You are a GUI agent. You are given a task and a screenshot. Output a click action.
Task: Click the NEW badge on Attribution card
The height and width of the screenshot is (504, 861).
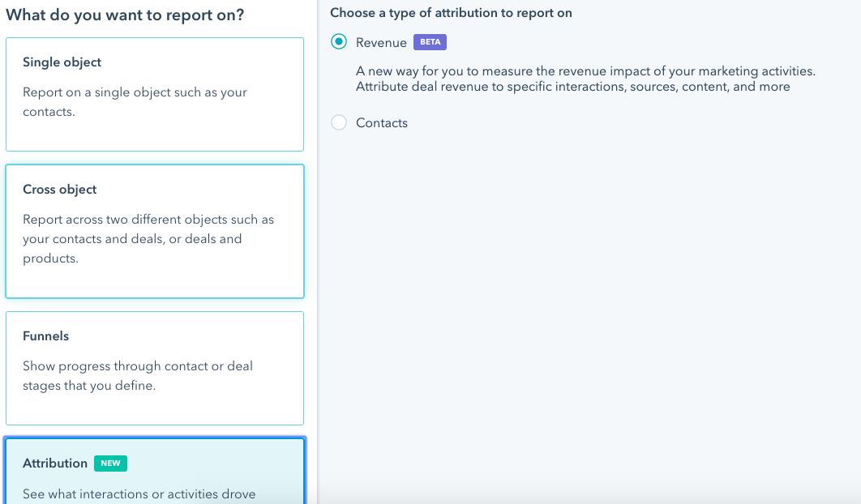click(x=109, y=463)
